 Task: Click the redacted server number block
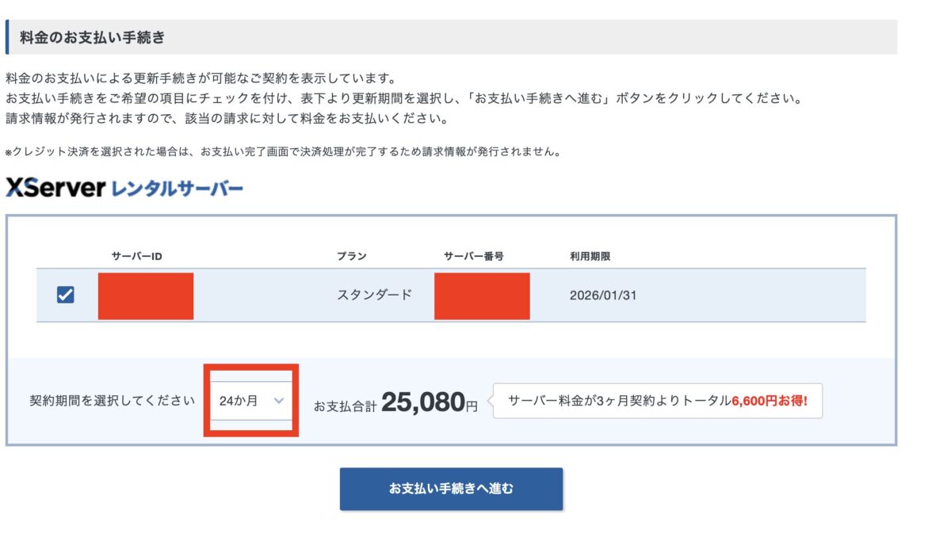coord(482,296)
